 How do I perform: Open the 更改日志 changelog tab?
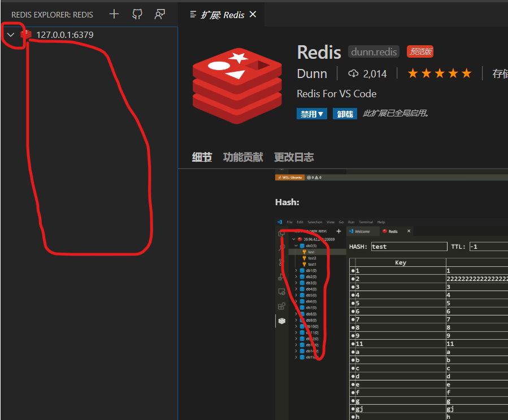click(x=294, y=157)
